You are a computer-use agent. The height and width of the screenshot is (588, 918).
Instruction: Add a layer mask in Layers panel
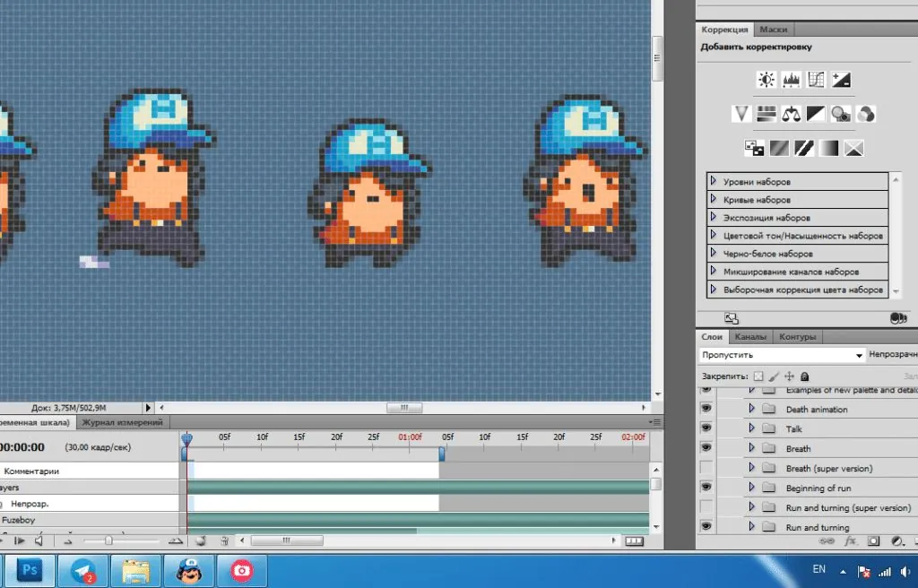(x=873, y=541)
